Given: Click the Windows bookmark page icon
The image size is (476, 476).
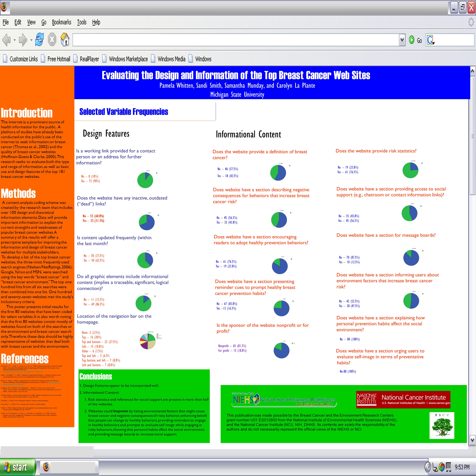Looking at the screenshot, I should pyautogui.click(x=191, y=59).
